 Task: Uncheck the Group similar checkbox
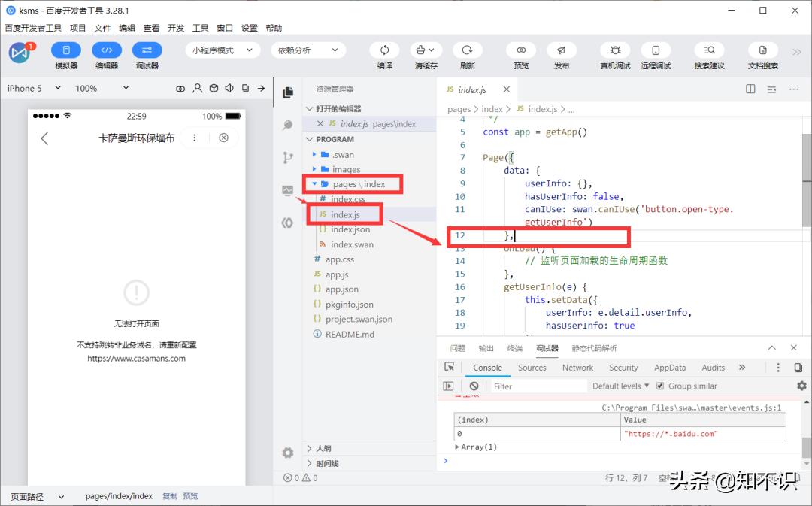pyautogui.click(x=660, y=386)
